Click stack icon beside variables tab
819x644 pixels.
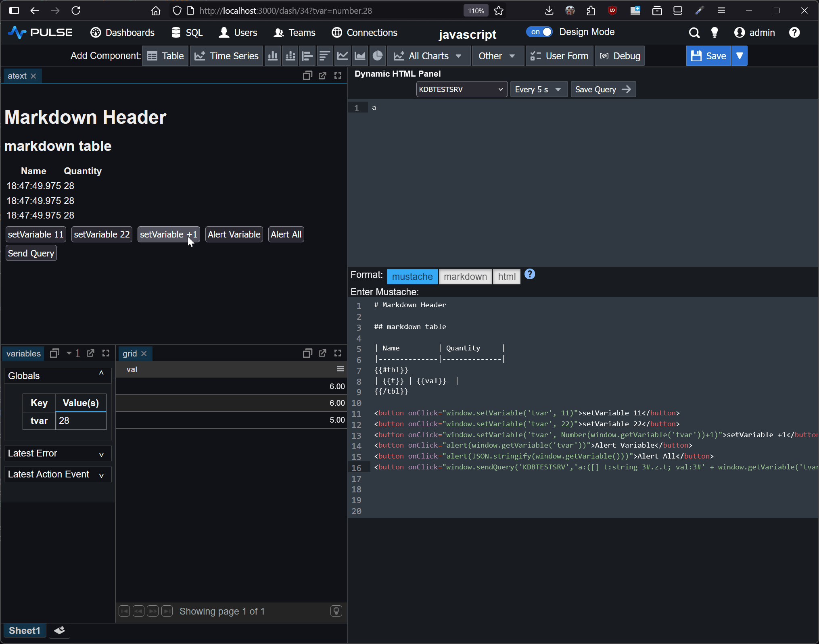pos(54,354)
